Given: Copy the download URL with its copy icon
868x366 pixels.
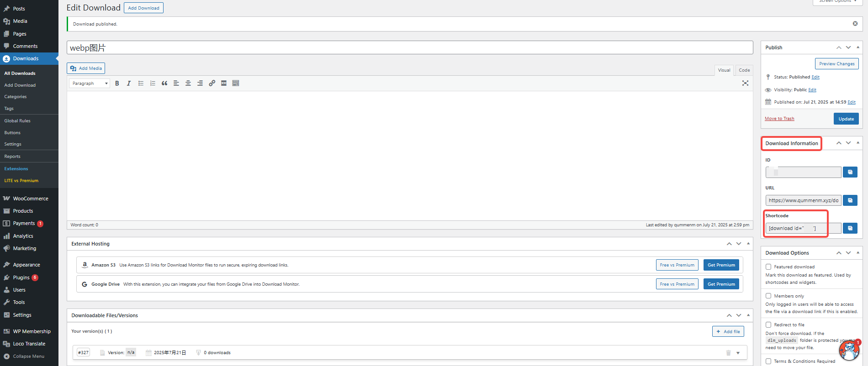Looking at the screenshot, I should click(850, 200).
